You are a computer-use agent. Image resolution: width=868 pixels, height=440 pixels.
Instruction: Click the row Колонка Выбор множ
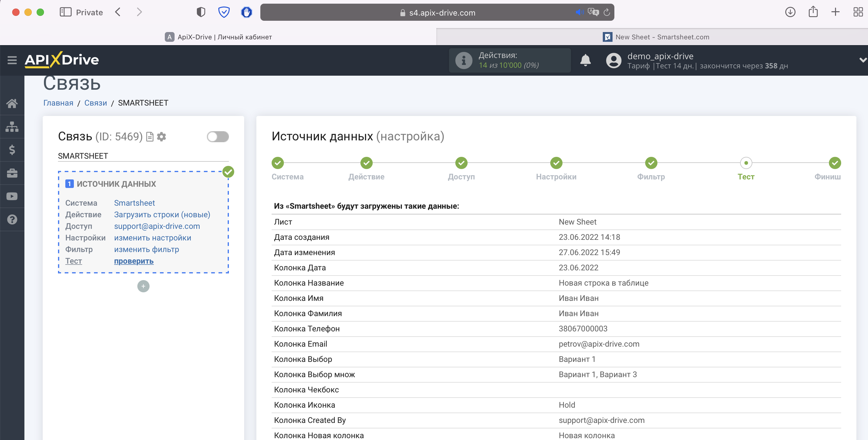556,375
